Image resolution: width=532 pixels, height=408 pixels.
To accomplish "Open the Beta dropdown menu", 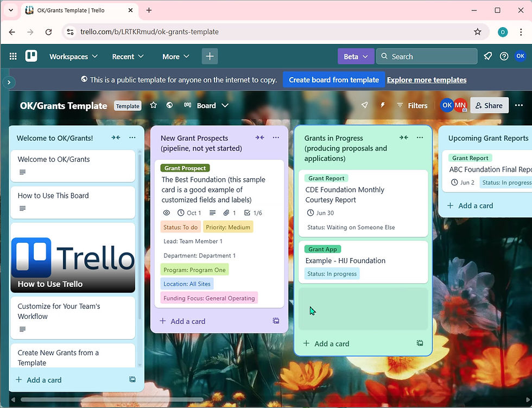I will click(x=356, y=57).
